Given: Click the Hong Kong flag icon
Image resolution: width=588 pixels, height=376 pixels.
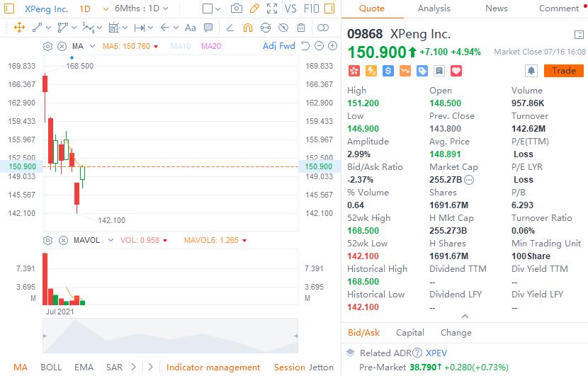Looking at the screenshot, I should [x=354, y=71].
